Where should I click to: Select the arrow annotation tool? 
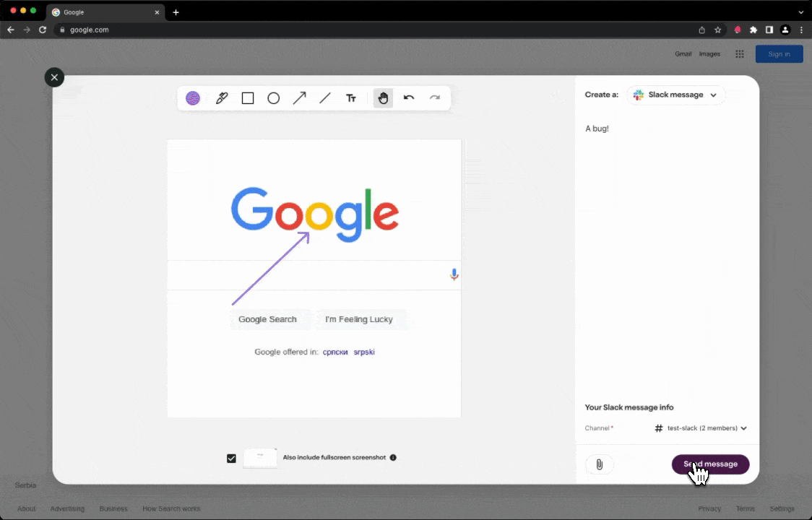point(299,98)
